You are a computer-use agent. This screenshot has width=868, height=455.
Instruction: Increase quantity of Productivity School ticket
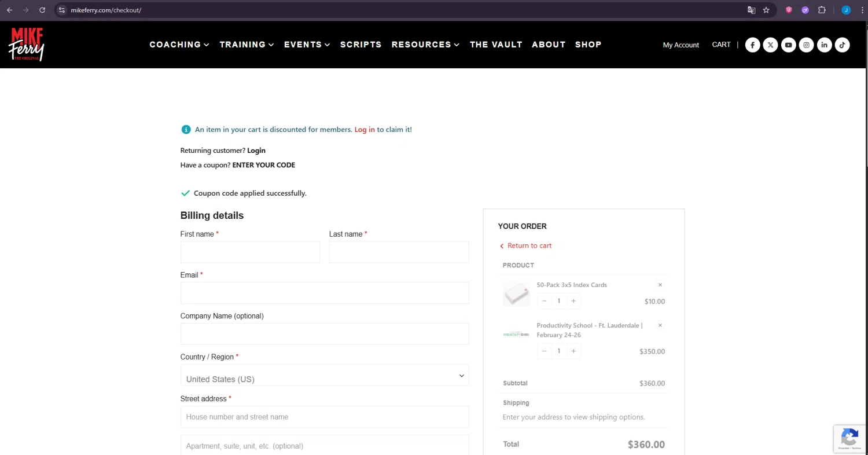click(x=573, y=351)
